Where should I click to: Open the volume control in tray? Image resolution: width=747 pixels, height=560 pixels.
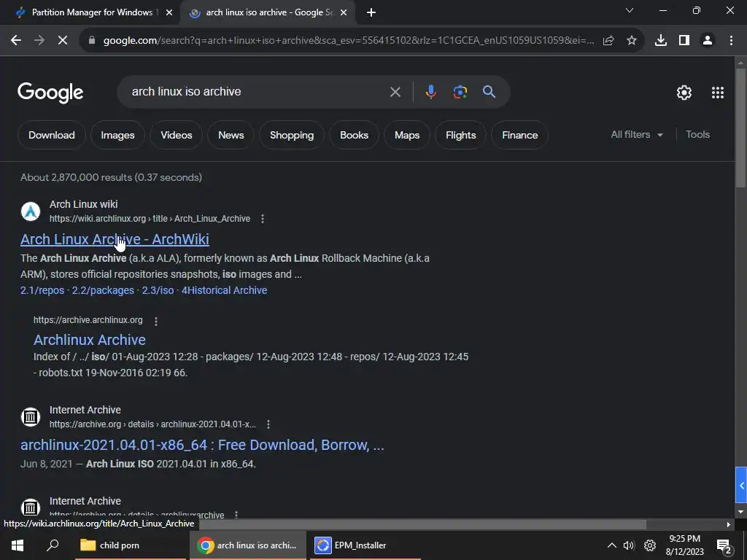[x=630, y=545]
